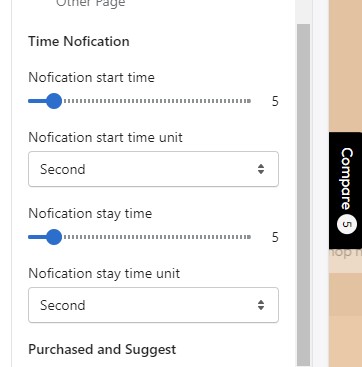Click the arrows icon on the stay time unit select
Viewport: 362px width, 367px height.
261,305
